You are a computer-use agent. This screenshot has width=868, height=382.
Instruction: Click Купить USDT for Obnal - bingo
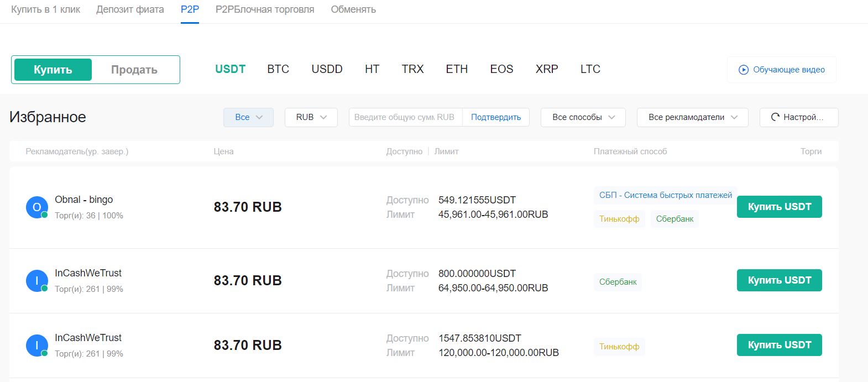[780, 207]
